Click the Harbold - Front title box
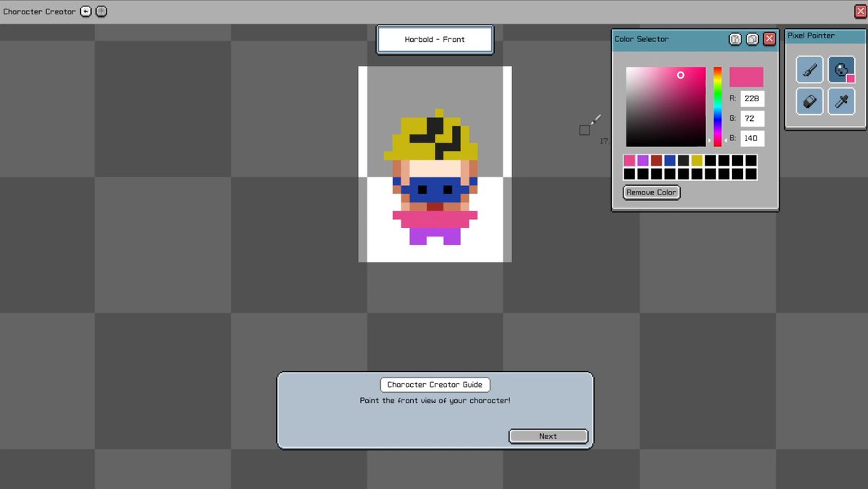The height and width of the screenshot is (489, 868). pyautogui.click(x=435, y=40)
